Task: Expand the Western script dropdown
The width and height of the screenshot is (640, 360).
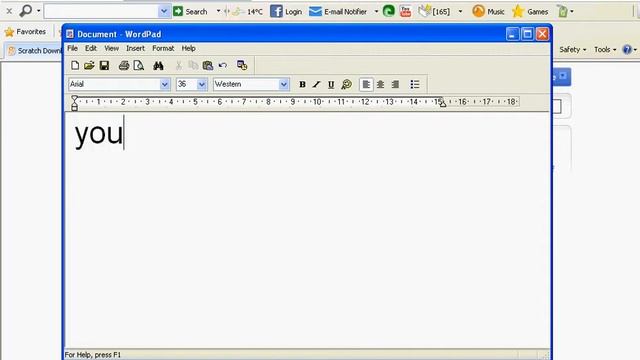Action: coord(284,84)
